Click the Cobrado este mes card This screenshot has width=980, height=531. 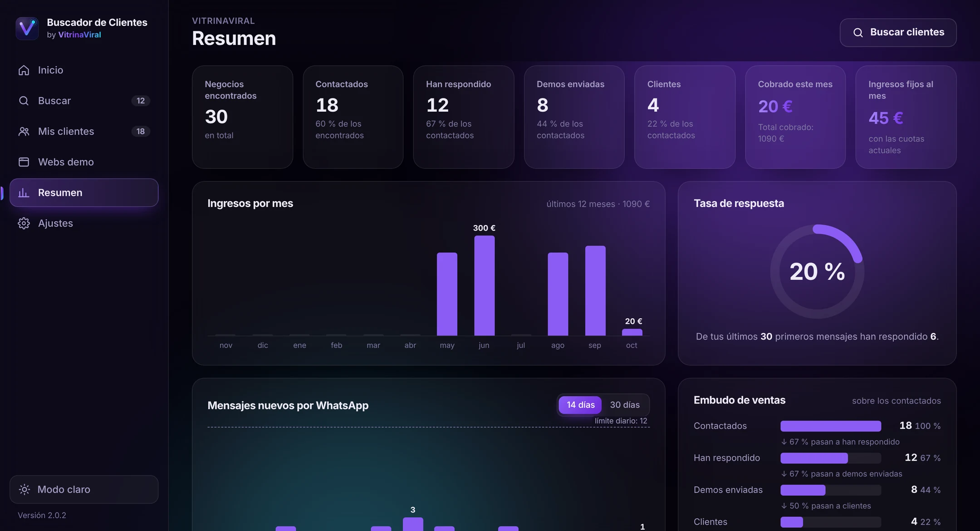[795, 117]
